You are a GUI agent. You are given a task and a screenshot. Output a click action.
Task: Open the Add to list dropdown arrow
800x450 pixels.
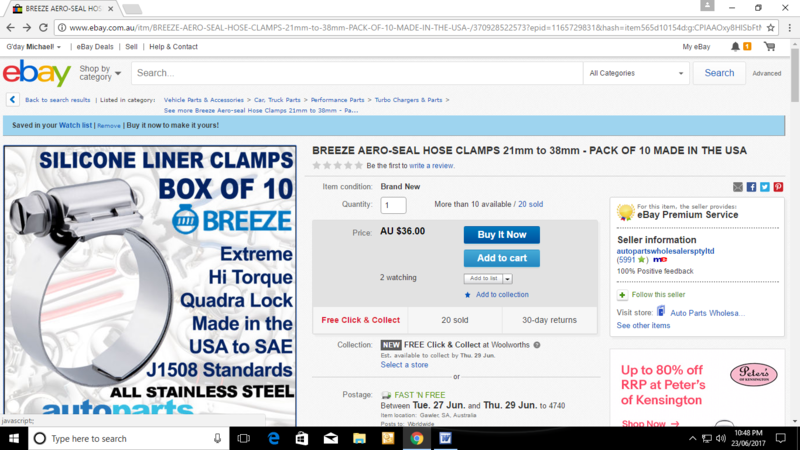[x=507, y=279]
